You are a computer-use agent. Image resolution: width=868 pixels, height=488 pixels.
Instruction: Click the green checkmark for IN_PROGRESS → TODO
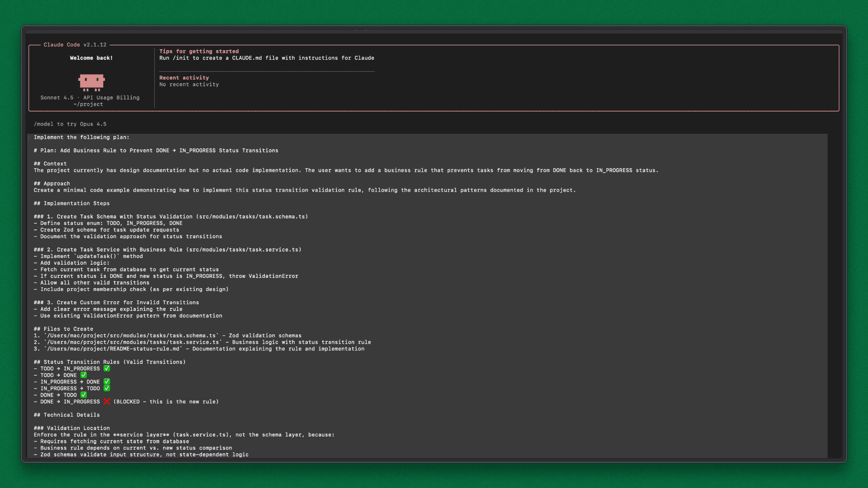click(x=107, y=388)
